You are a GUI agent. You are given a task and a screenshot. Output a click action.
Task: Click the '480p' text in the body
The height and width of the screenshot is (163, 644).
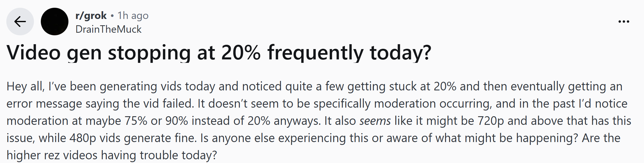(83, 138)
